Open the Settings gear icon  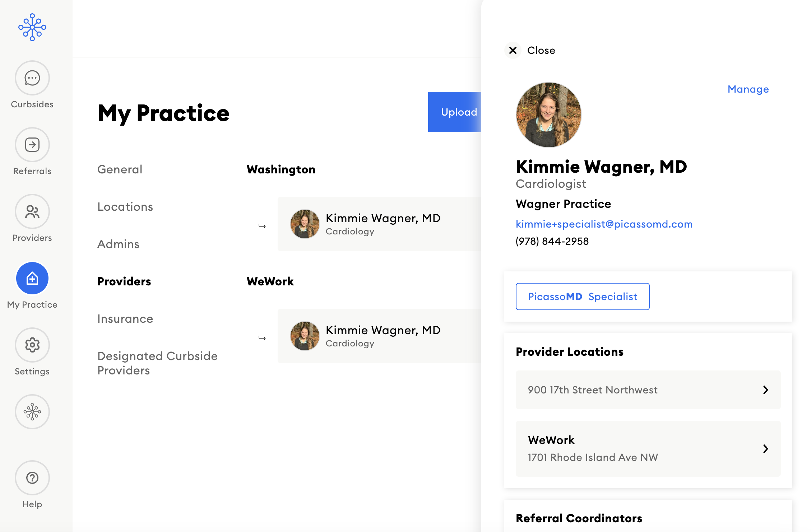pyautogui.click(x=32, y=345)
